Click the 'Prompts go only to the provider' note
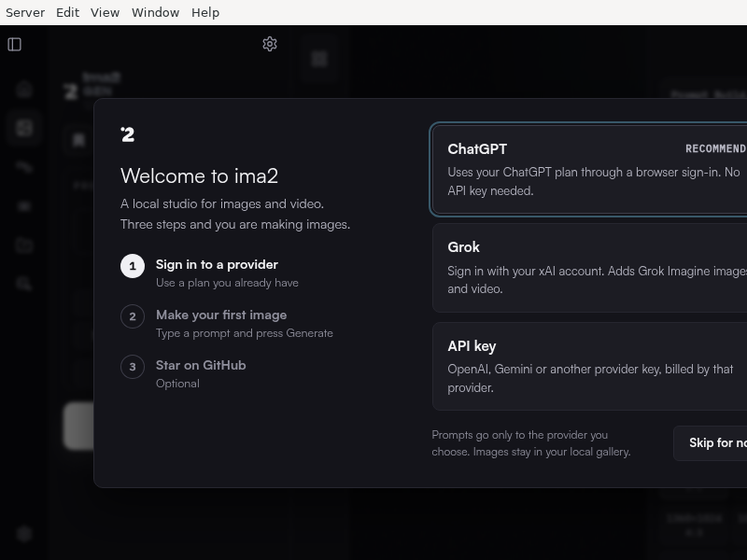 tap(530, 443)
